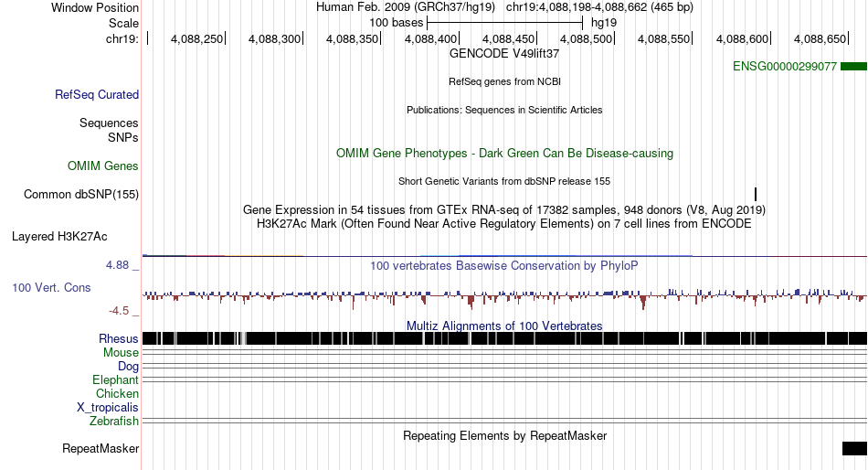This screenshot has width=868, height=470.
Task: Click the Rhesus black alignment bar
Action: click(x=504, y=338)
